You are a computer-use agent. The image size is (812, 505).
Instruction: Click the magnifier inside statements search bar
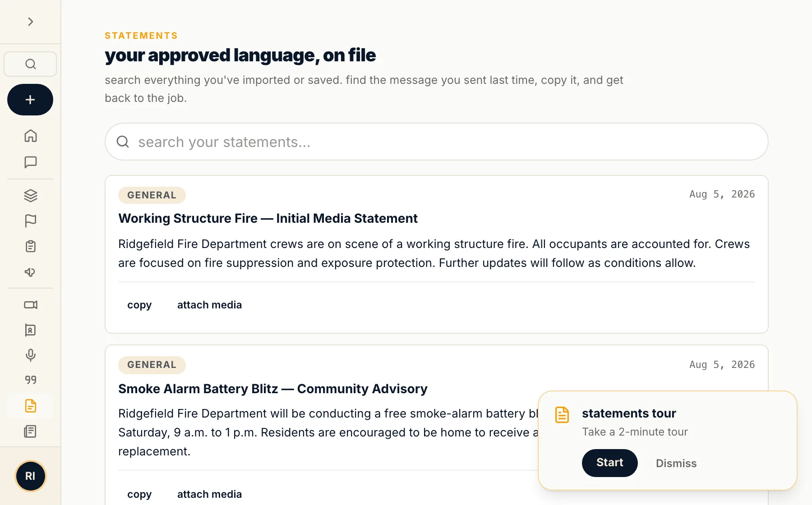123,142
